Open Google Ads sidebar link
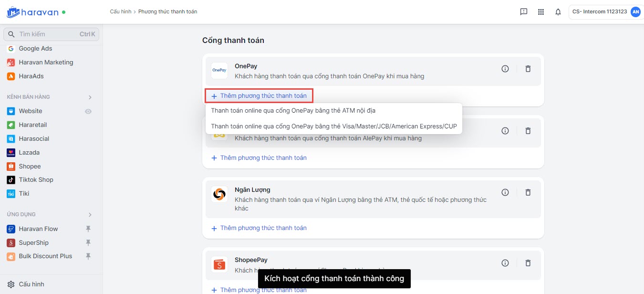The image size is (644, 294). pyautogui.click(x=36, y=49)
